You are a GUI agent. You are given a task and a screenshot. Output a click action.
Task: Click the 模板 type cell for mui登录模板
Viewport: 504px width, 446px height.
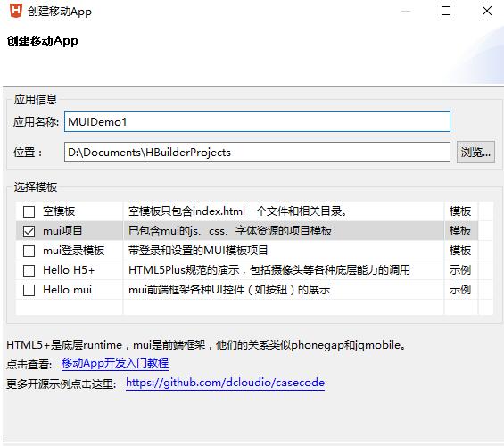(461, 251)
